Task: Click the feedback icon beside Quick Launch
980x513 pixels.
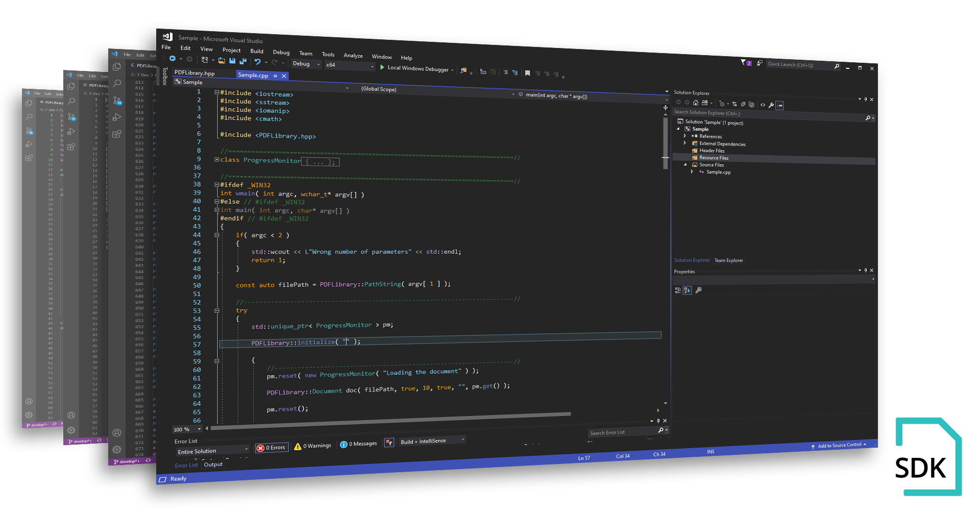Action: click(x=759, y=63)
